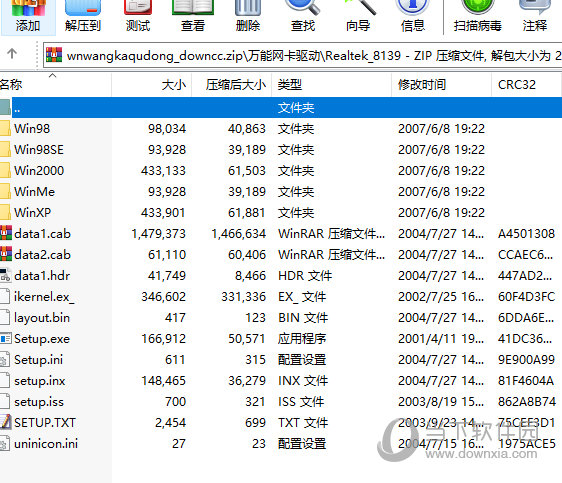Go up one folder with arrow icon
The image size is (562, 483).
(12, 54)
